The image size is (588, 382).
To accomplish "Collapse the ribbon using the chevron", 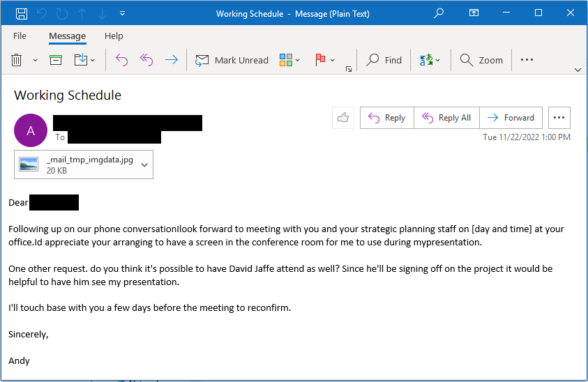I will coord(578,70).
